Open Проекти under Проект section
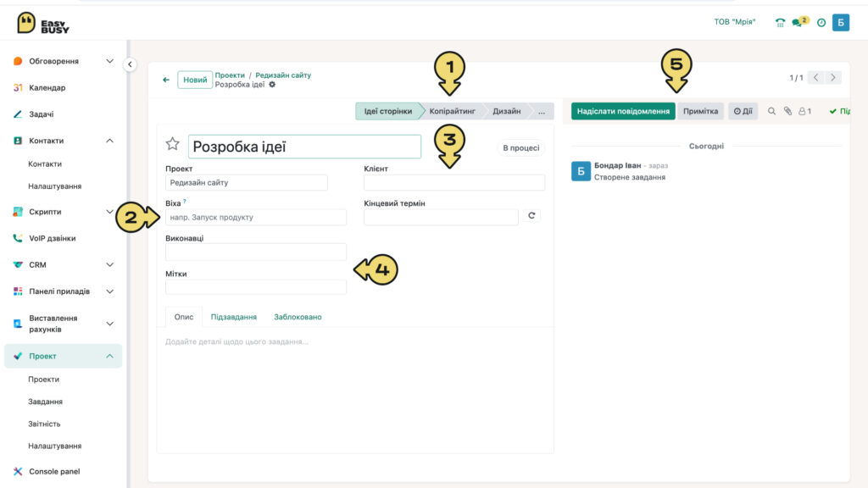The height and width of the screenshot is (488, 868). point(44,380)
